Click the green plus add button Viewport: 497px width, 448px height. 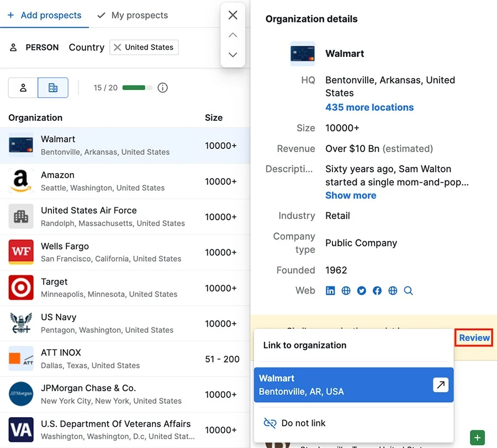[x=477, y=438]
